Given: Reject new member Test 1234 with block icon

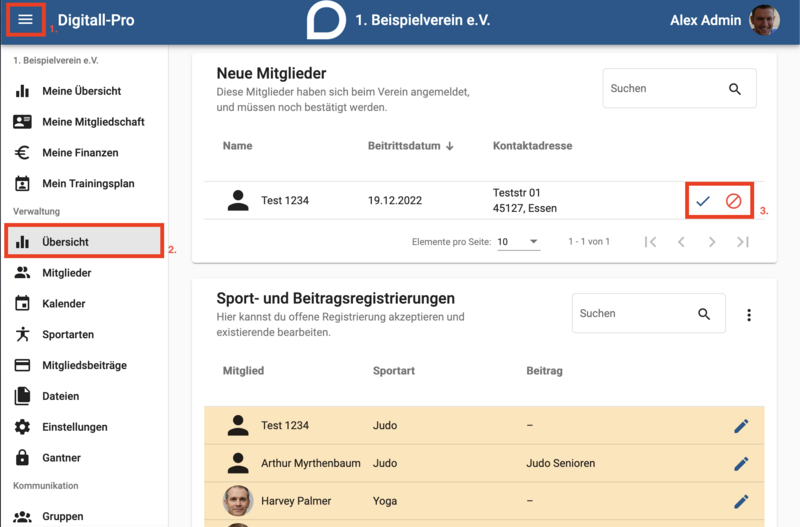Looking at the screenshot, I should [x=734, y=201].
